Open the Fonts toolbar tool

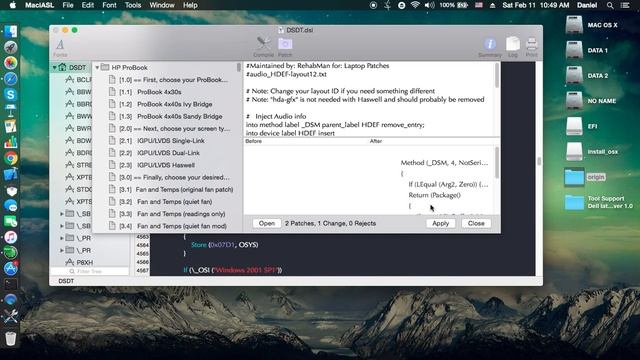tap(60, 48)
